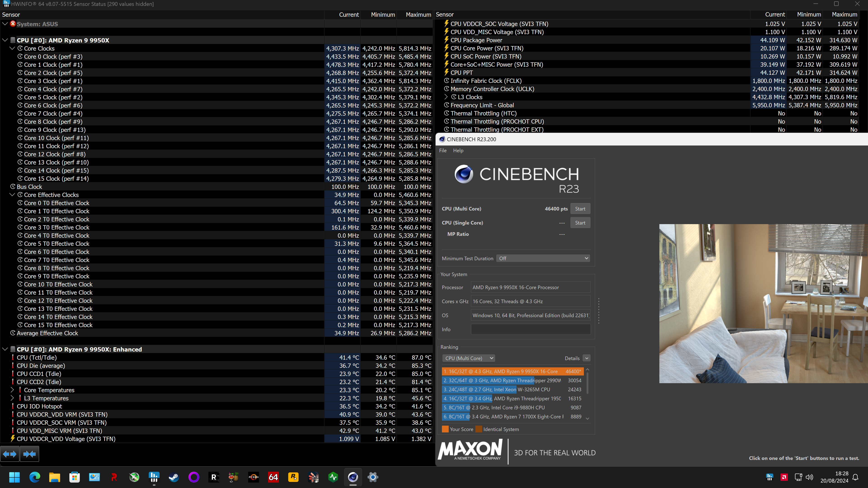Expand the L3 Clocks node
This screenshot has height=488, width=868.
tap(446, 97)
